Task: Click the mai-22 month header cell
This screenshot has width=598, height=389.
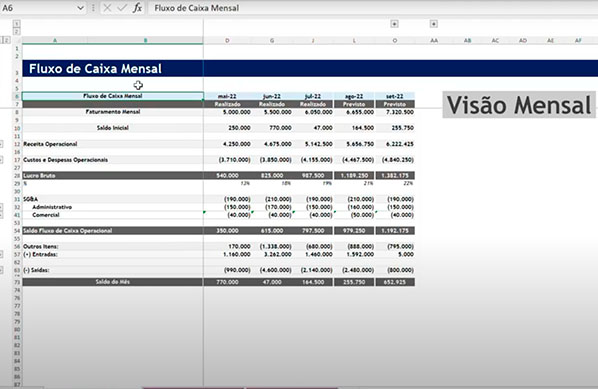Action: tap(227, 96)
